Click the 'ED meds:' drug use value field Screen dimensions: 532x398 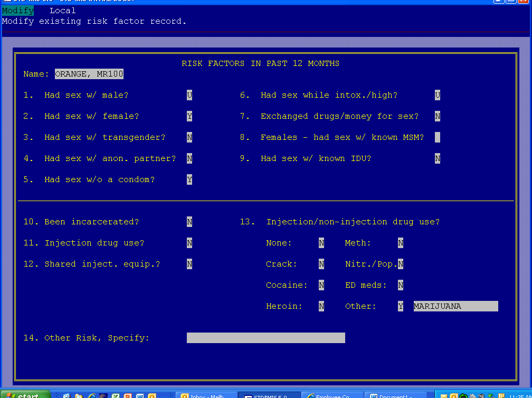pos(401,285)
